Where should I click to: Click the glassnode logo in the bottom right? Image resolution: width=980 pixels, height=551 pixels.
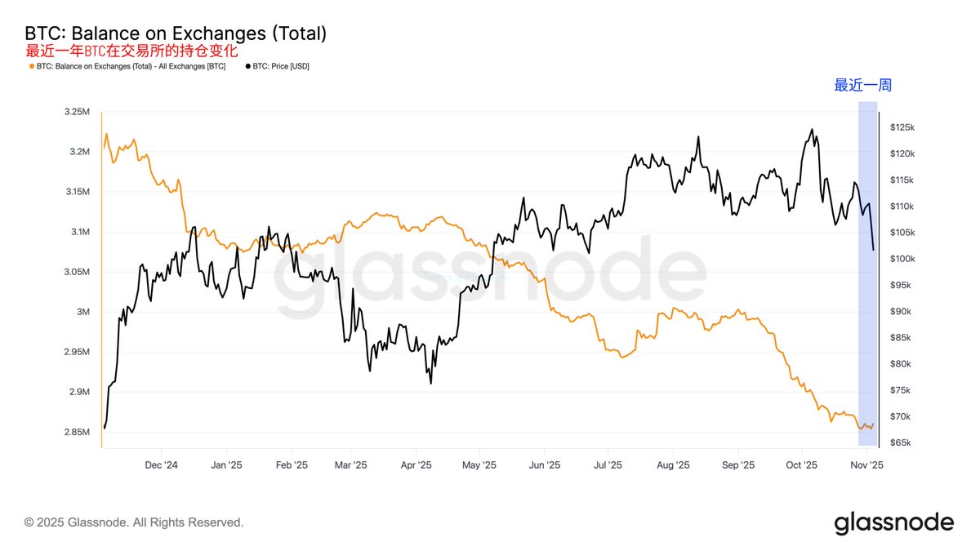[x=893, y=522]
